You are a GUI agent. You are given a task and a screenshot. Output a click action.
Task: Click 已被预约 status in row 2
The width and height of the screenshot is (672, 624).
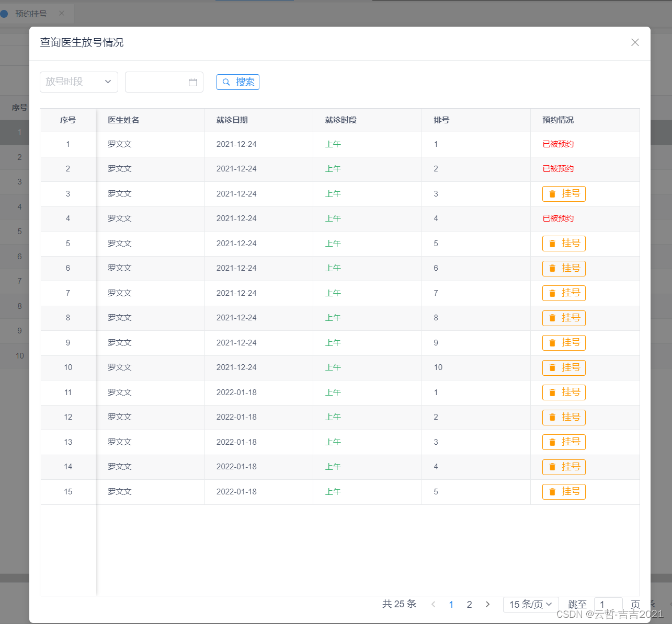point(558,169)
